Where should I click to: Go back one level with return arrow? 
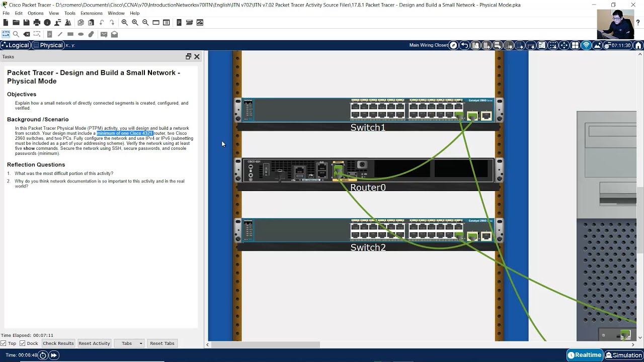[464, 45]
